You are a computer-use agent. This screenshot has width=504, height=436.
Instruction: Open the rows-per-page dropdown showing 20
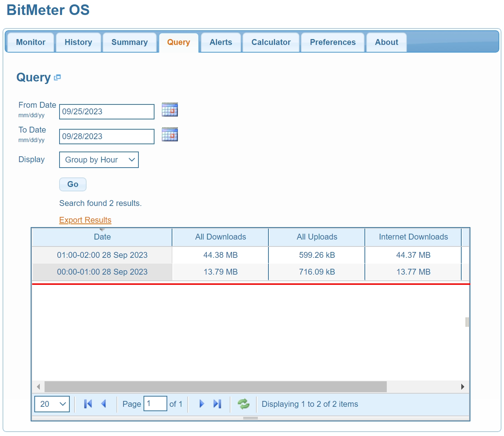tap(52, 404)
